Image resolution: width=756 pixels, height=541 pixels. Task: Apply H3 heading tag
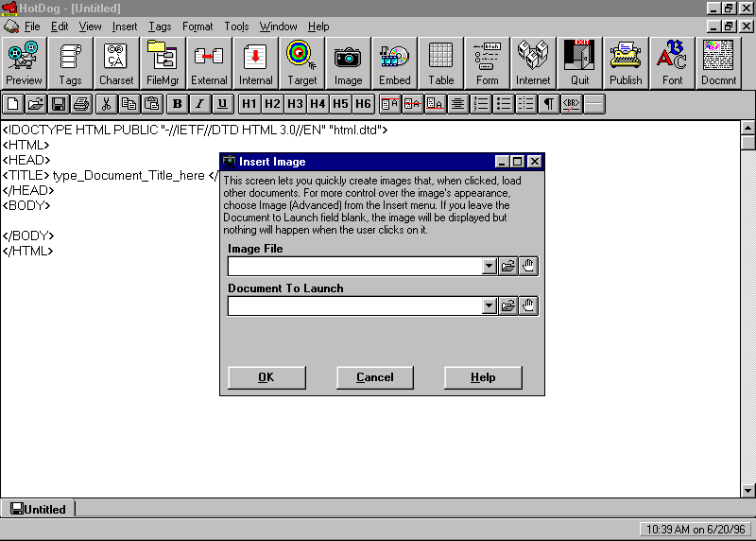coord(295,104)
